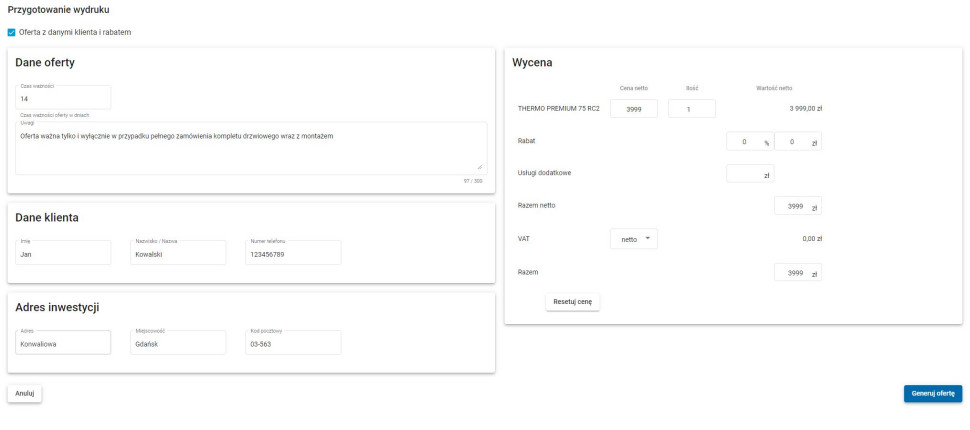Image resolution: width=970 pixels, height=430 pixels.
Task: Click the 'Kod pocztowy' field
Action: (292, 343)
